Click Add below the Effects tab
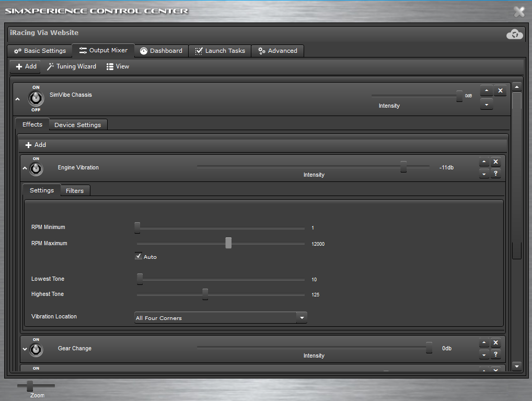532x401 pixels. tap(36, 145)
